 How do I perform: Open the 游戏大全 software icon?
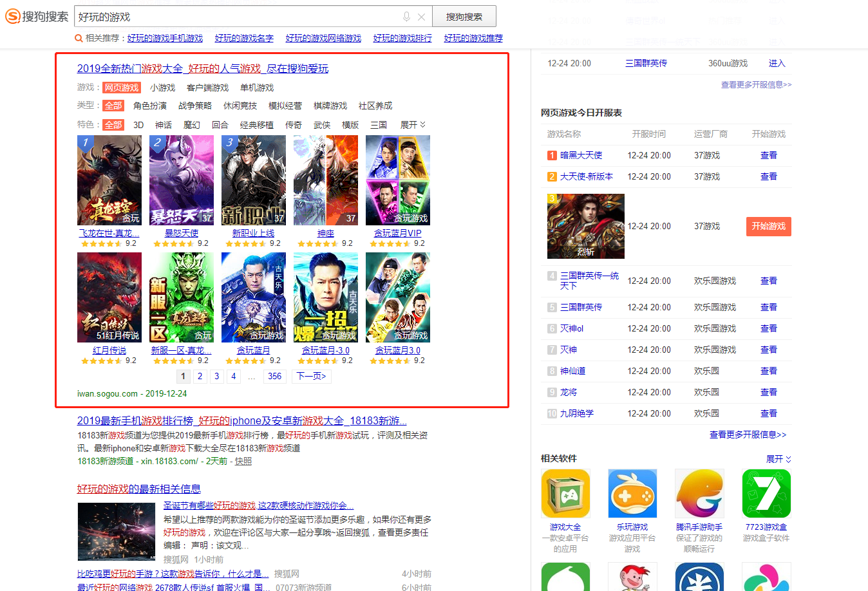coord(565,494)
